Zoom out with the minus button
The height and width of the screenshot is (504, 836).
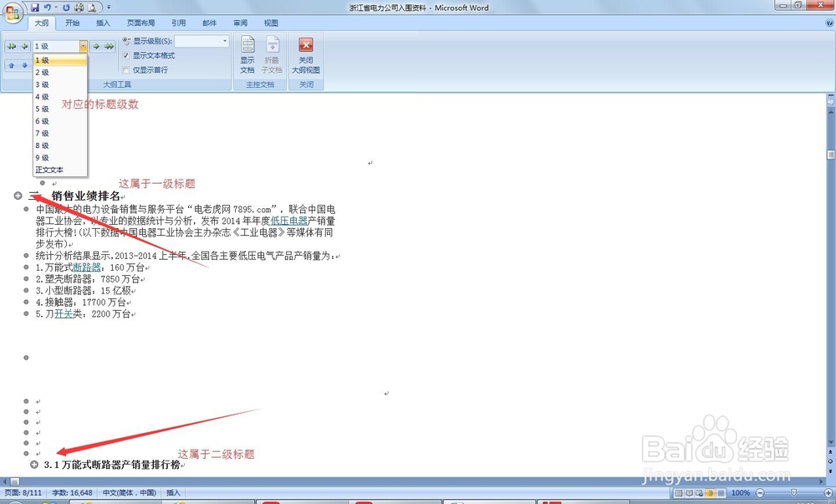(x=760, y=493)
